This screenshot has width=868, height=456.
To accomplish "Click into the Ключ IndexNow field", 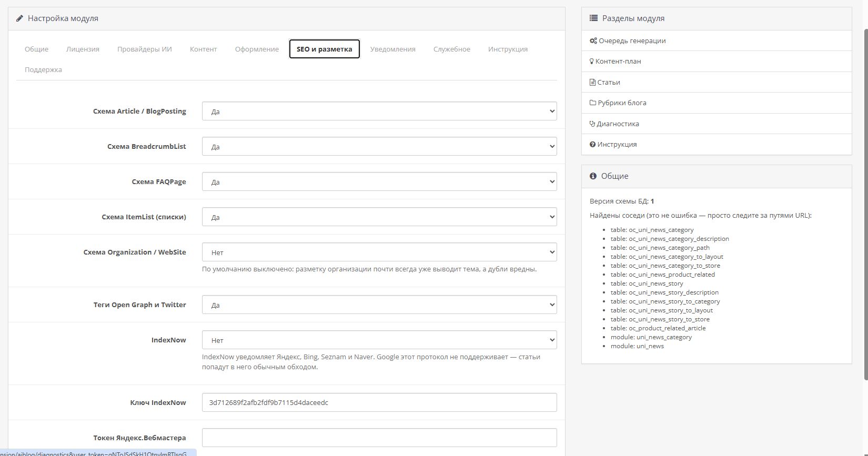I will point(379,402).
